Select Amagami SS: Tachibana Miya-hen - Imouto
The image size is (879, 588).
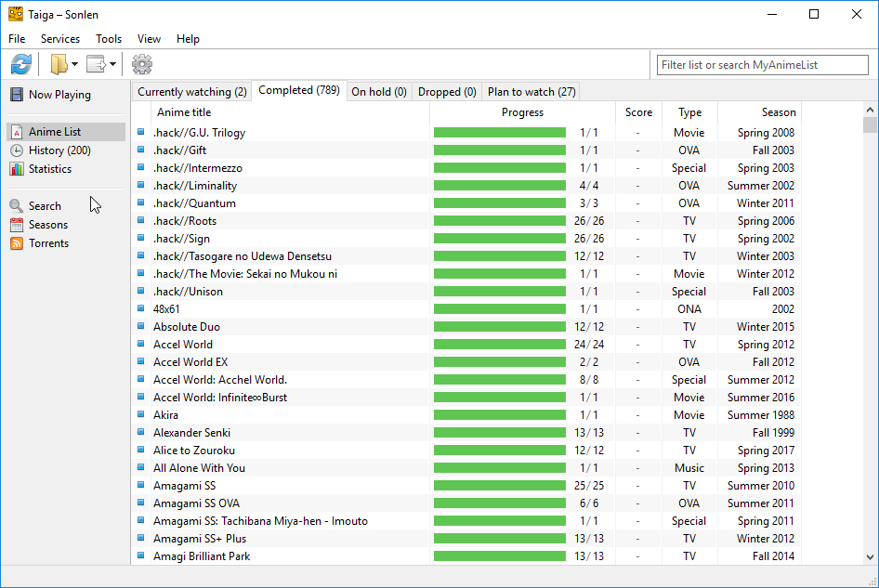click(x=261, y=521)
